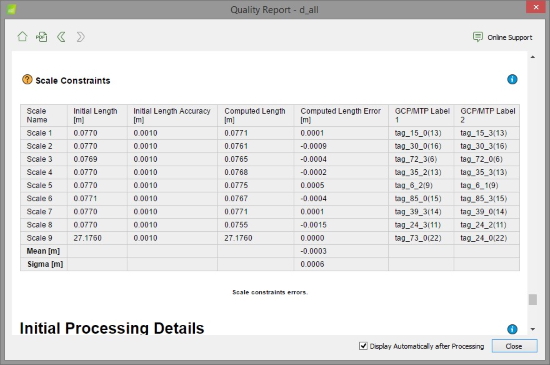
Task: Click the Initial Length Accuracy [m] header
Action: tap(172, 115)
